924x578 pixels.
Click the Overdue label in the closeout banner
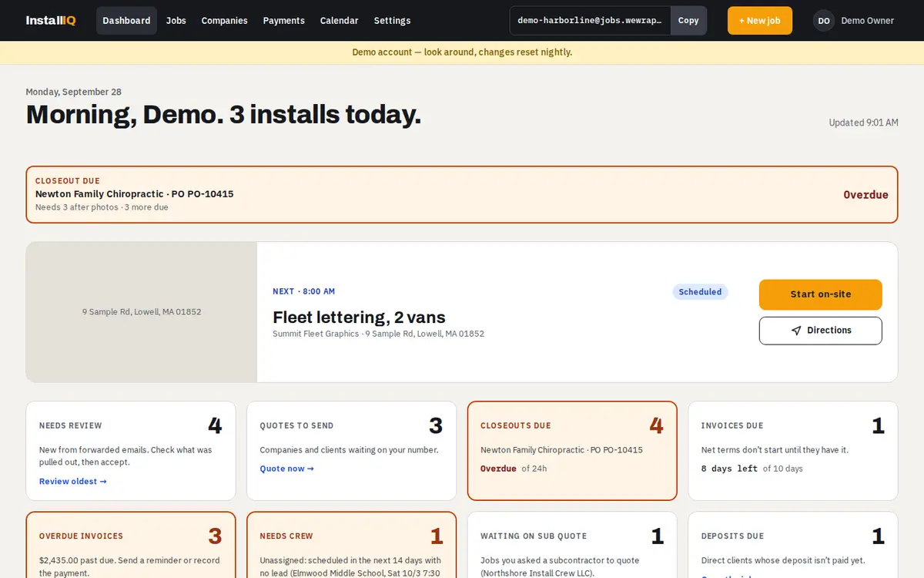[865, 195]
